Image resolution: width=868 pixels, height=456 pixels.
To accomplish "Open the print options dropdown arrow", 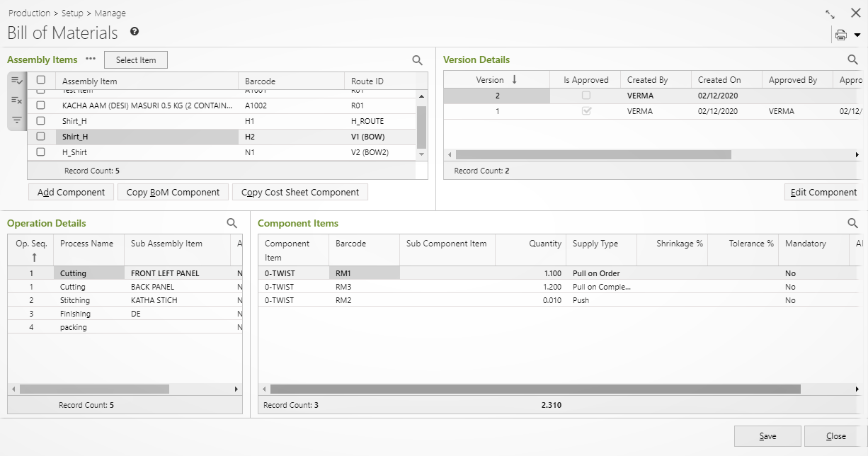I will (855, 33).
